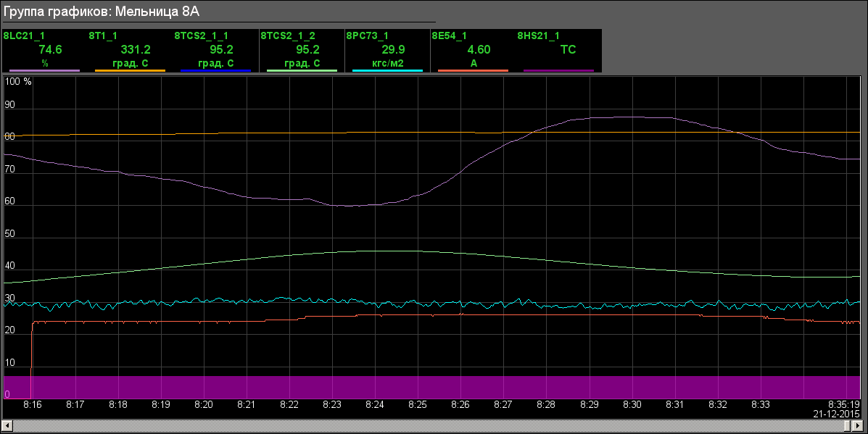Click the red line swatch under 8E54_1

point(473,70)
